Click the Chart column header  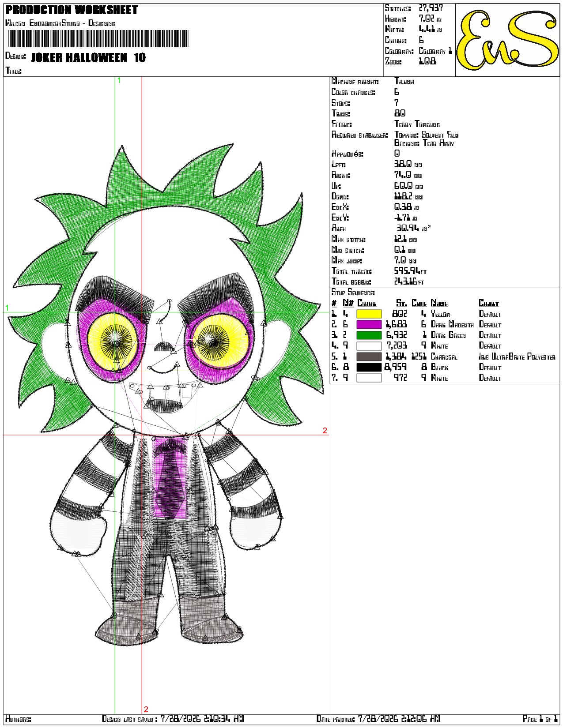pyautogui.click(x=489, y=303)
